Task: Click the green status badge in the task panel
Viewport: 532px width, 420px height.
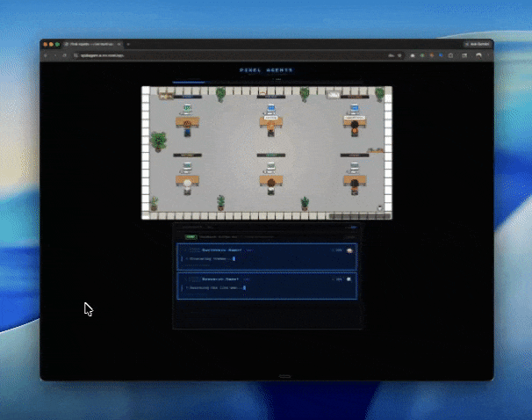Action: (191, 236)
